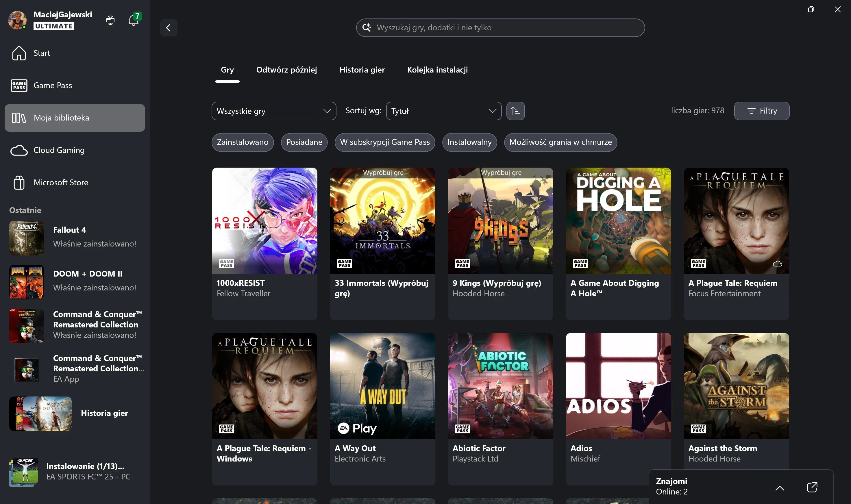Reverse the sort order icon button
The height and width of the screenshot is (504, 851).
(515, 111)
